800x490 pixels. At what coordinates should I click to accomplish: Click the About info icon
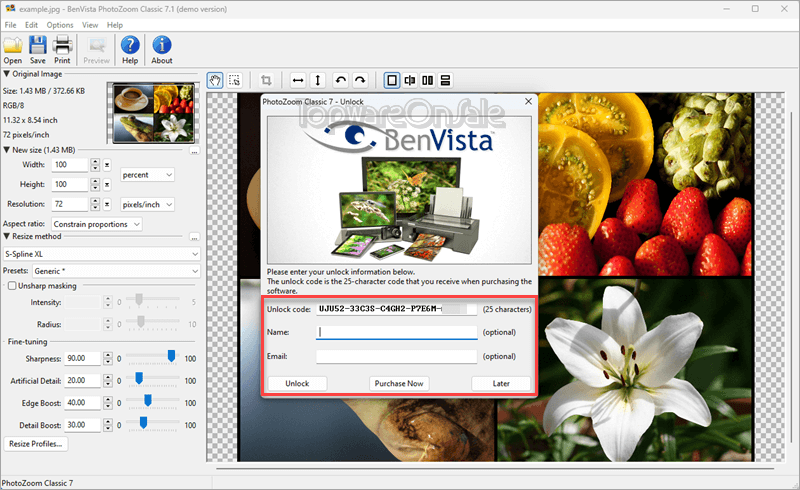[x=162, y=45]
